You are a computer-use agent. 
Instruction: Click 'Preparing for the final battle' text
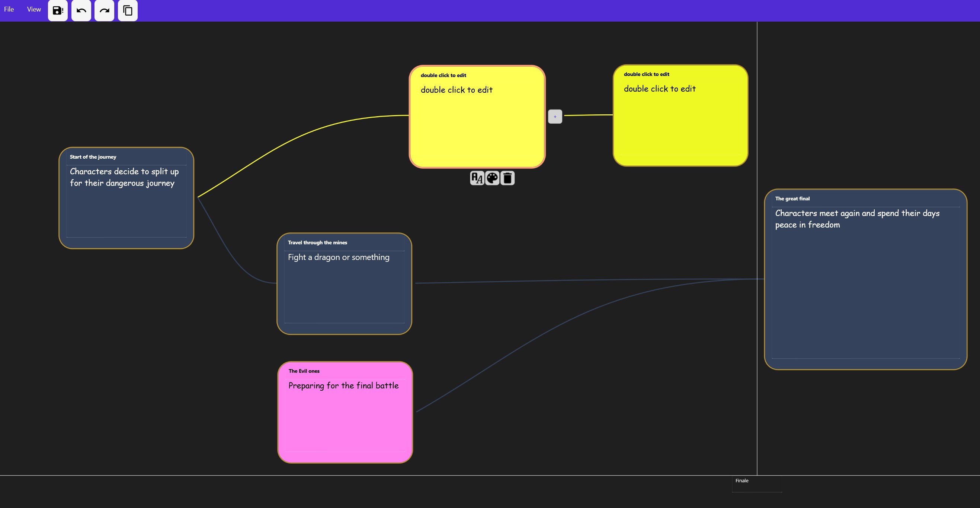click(x=343, y=386)
